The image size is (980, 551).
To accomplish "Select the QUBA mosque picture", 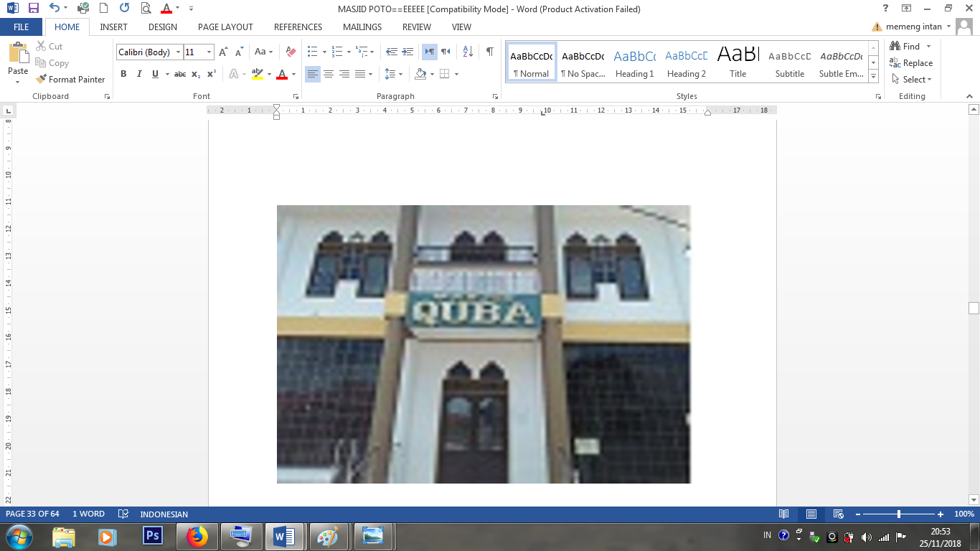I will pos(484,344).
